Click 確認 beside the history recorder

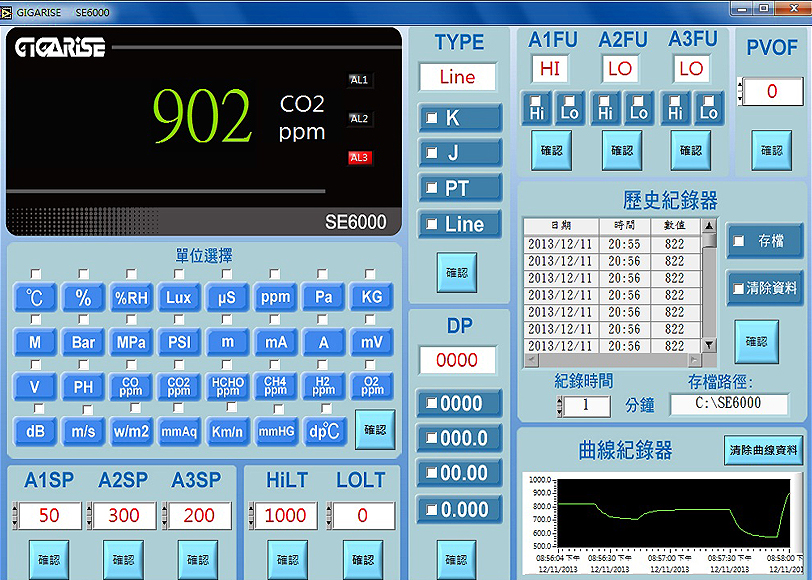click(756, 341)
